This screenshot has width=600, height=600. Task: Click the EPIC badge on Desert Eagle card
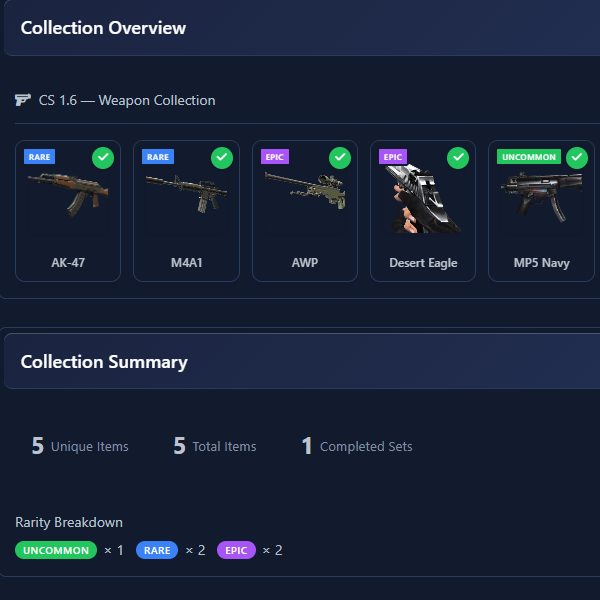pos(393,157)
